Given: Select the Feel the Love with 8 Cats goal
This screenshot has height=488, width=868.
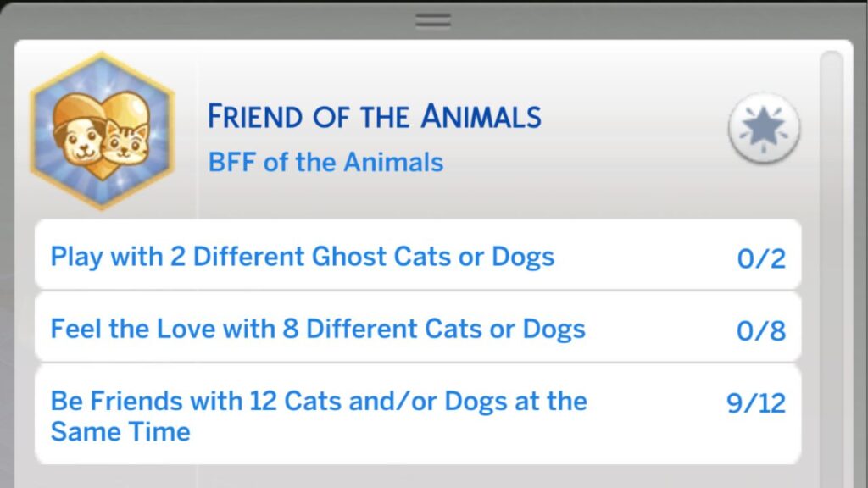Looking at the screenshot, I should tap(318, 328).
